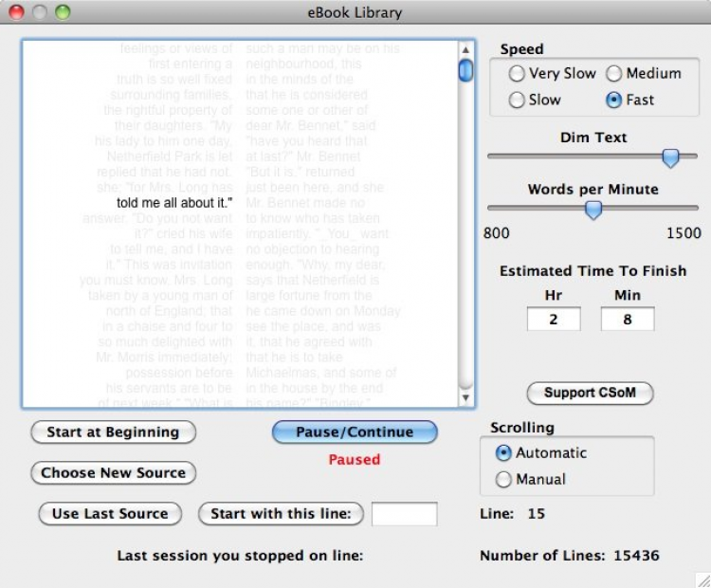Click the green zoom window button
Viewport: 711px width, 588px height.
pyautogui.click(x=63, y=12)
